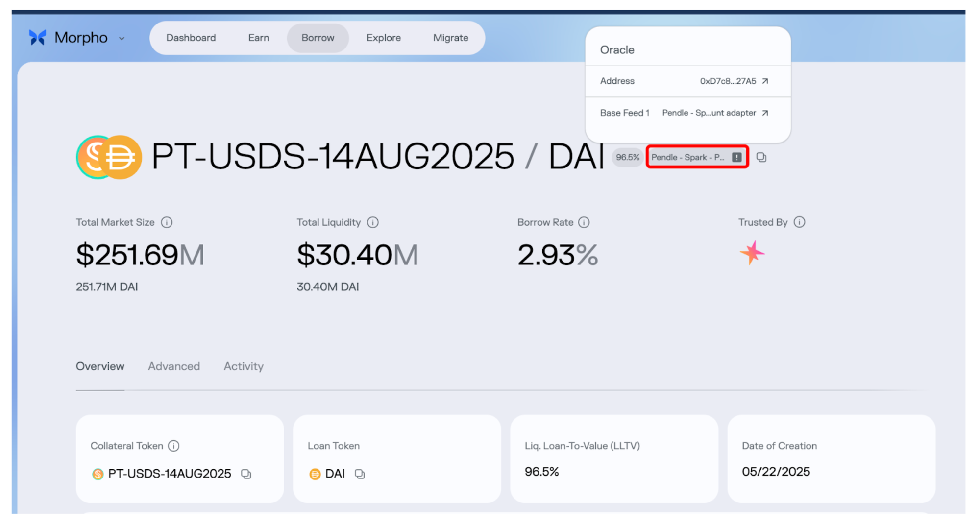This screenshot has height=526, width=980.
Task: Copy the market ID next to oracle badge
Action: (x=761, y=157)
